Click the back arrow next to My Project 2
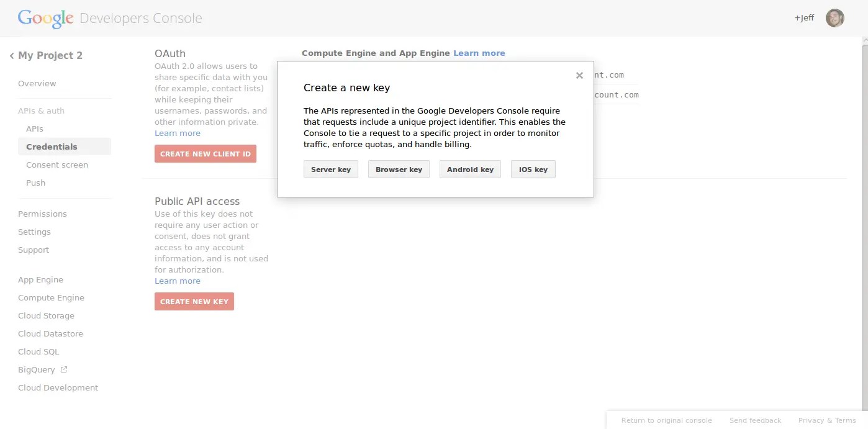The height and width of the screenshot is (429, 868). pos(11,55)
